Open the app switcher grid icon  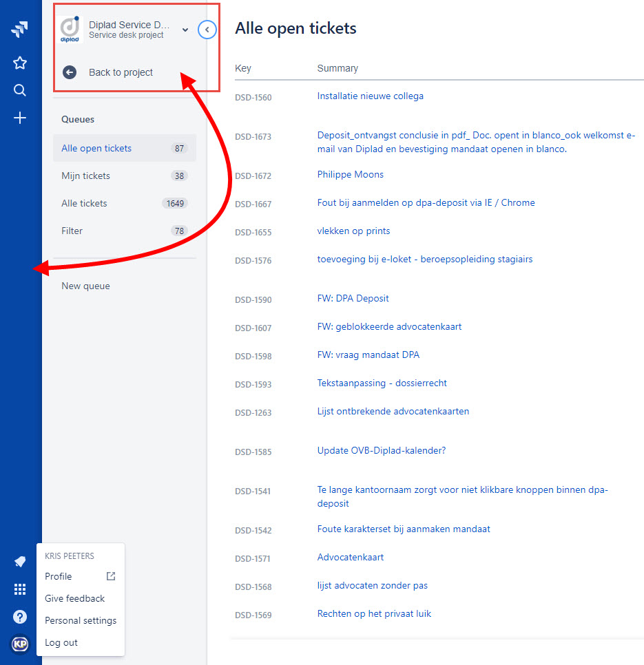(x=19, y=589)
